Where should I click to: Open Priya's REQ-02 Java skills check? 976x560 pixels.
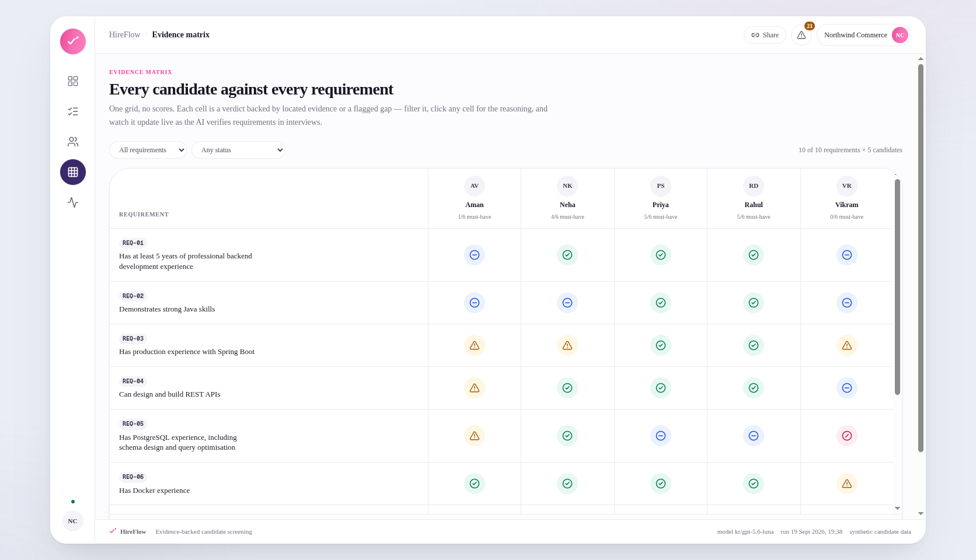click(661, 303)
